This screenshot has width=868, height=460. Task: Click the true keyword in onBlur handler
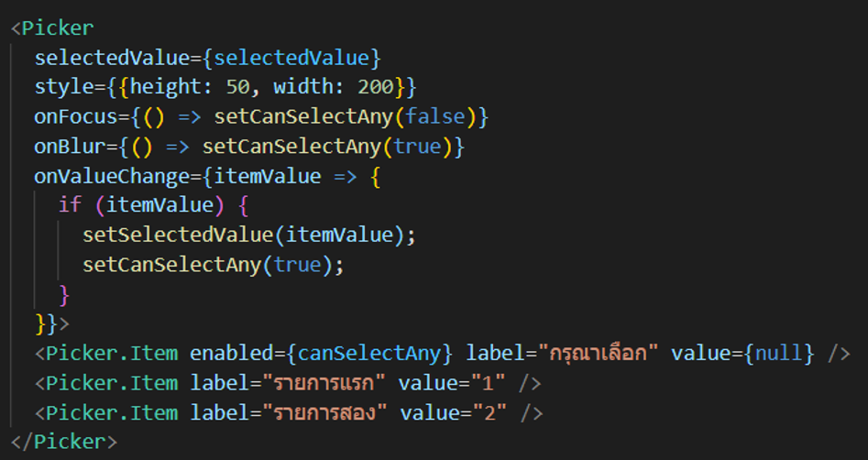pos(417,147)
